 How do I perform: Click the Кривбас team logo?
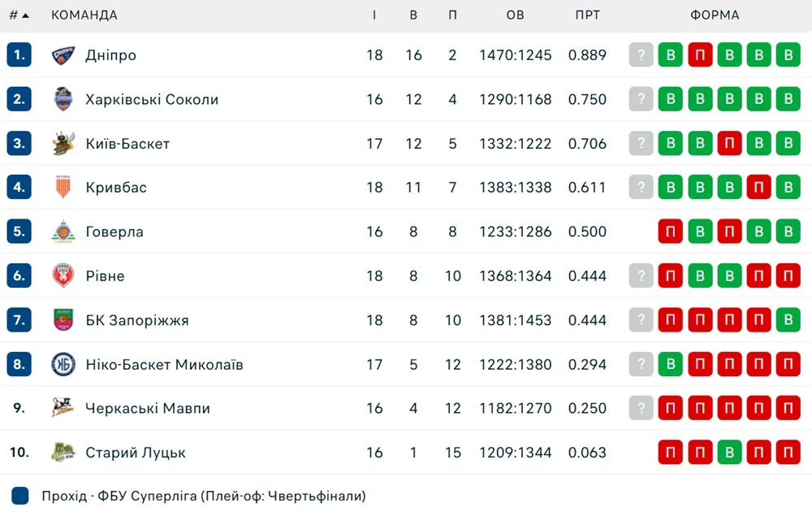[x=63, y=188]
